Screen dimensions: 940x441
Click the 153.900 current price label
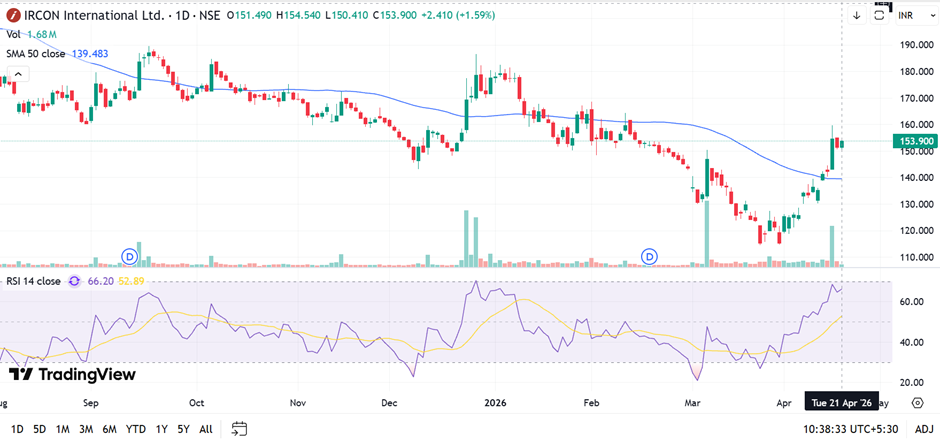pyautogui.click(x=912, y=142)
